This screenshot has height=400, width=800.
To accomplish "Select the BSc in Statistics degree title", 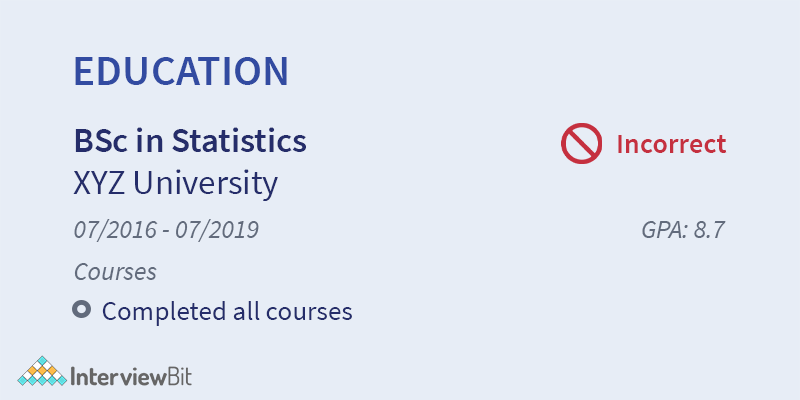I will [190, 141].
